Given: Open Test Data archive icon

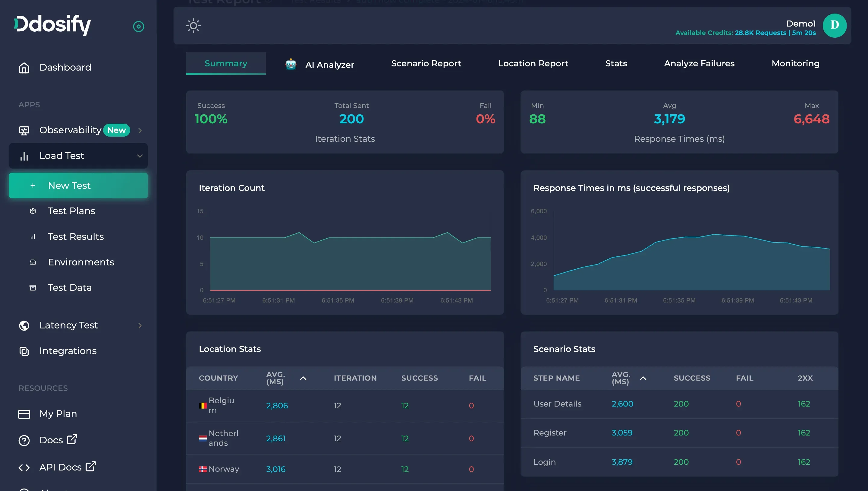Looking at the screenshot, I should coord(33,288).
